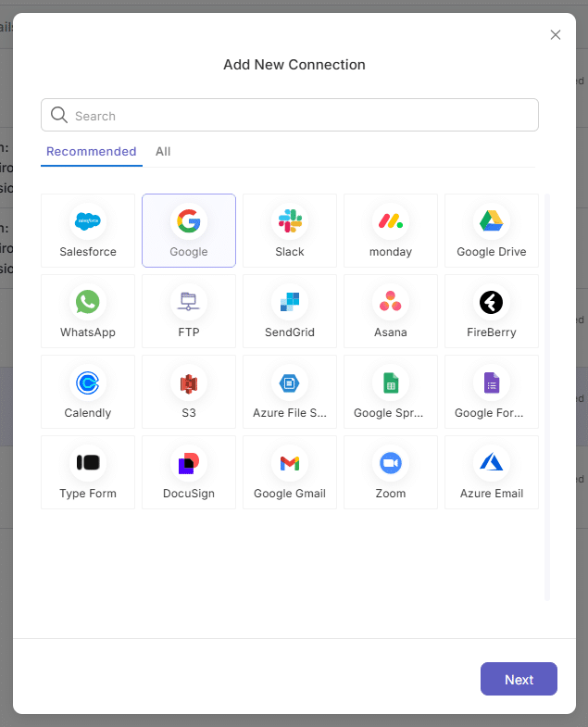This screenshot has height=727, width=588.
Task: Pick the Calendly connector
Action: [x=88, y=392]
